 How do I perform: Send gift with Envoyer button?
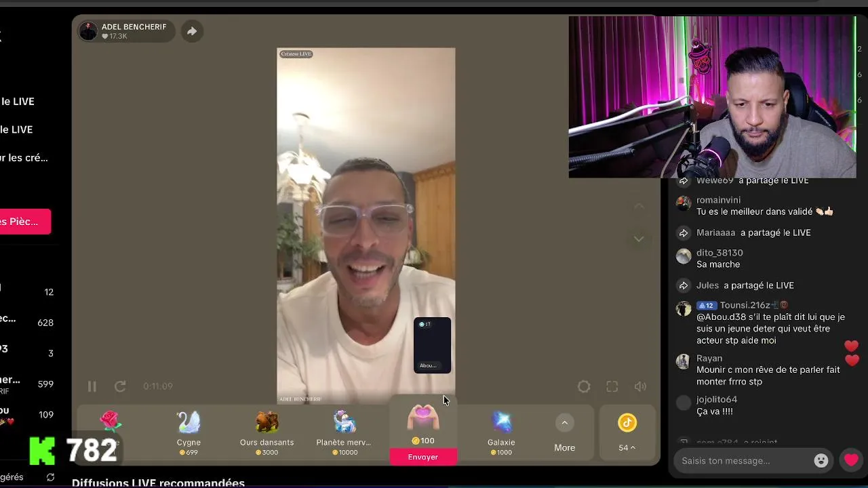[x=423, y=457]
